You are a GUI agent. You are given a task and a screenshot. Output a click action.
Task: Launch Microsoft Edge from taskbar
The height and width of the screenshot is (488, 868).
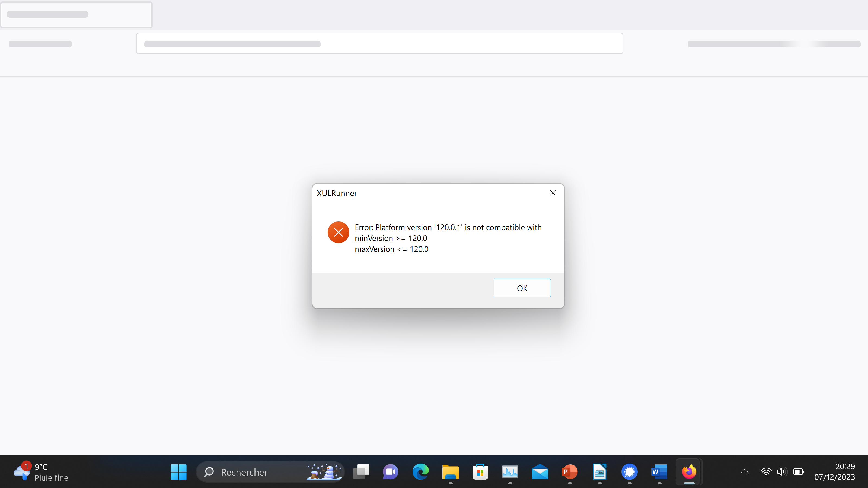click(420, 472)
